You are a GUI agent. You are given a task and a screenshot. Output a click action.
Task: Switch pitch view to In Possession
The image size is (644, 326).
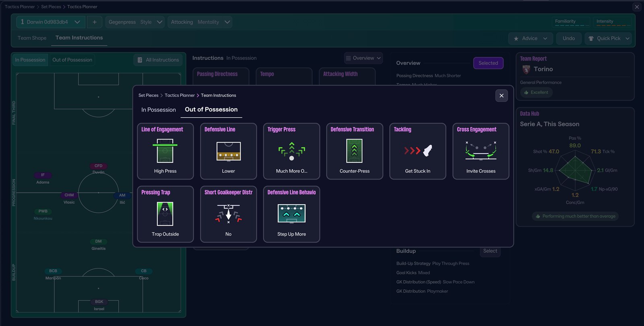30,60
